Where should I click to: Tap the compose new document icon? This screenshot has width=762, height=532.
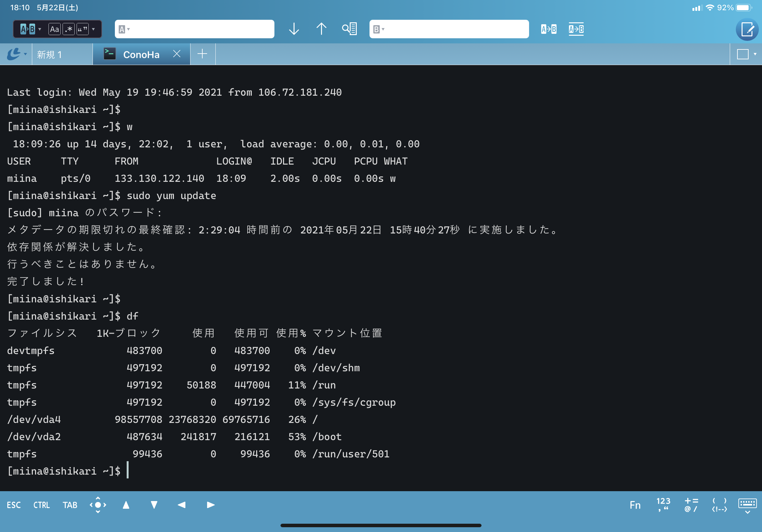tap(747, 29)
